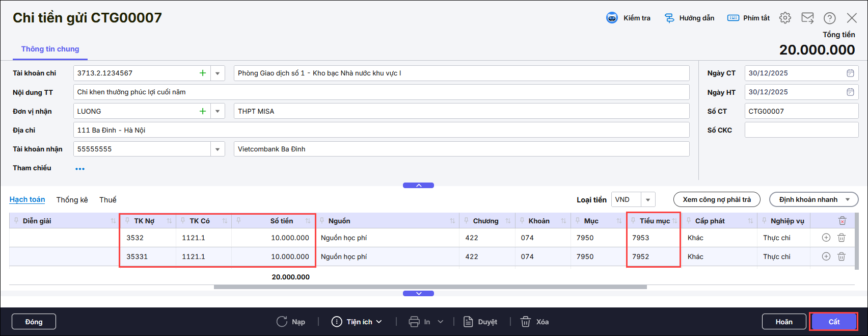Switch to Thống kê tab

[72, 200]
